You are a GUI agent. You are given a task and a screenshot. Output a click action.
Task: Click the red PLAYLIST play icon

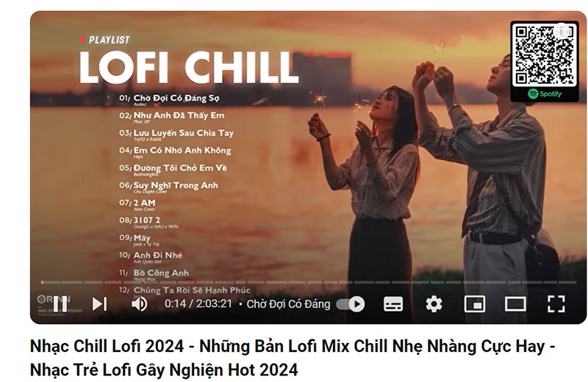[82, 40]
